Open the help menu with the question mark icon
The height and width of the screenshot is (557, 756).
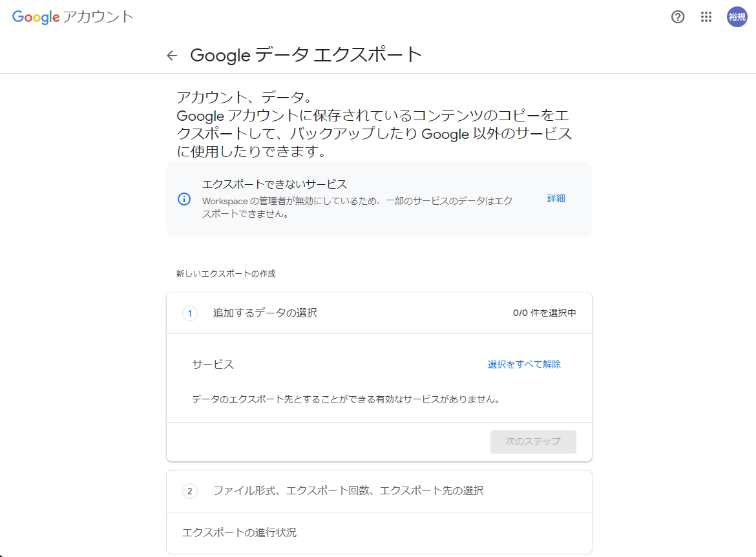point(677,17)
